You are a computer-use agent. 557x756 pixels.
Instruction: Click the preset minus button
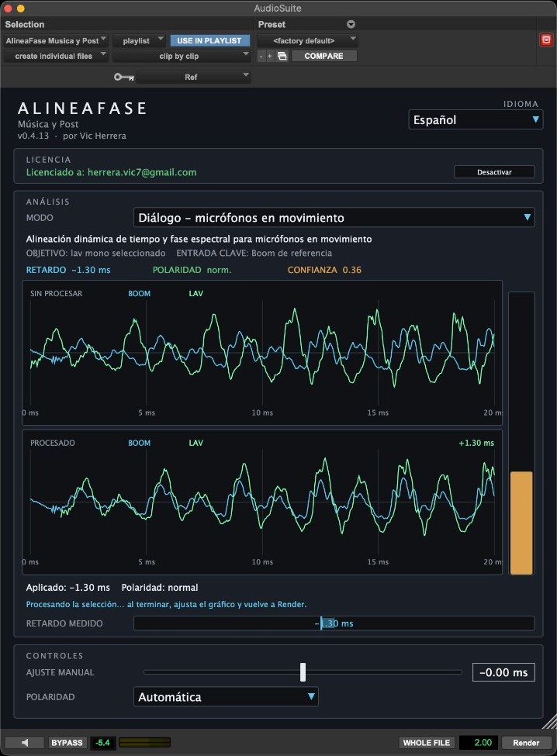click(261, 57)
